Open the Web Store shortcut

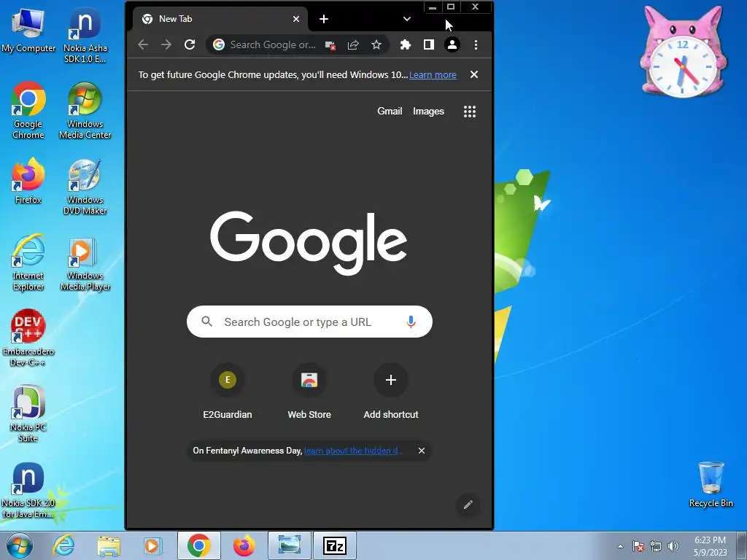click(x=309, y=392)
